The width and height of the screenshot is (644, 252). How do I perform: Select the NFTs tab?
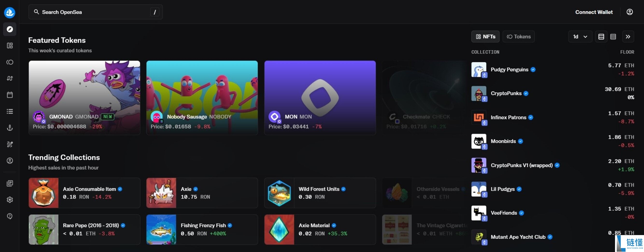(x=485, y=37)
